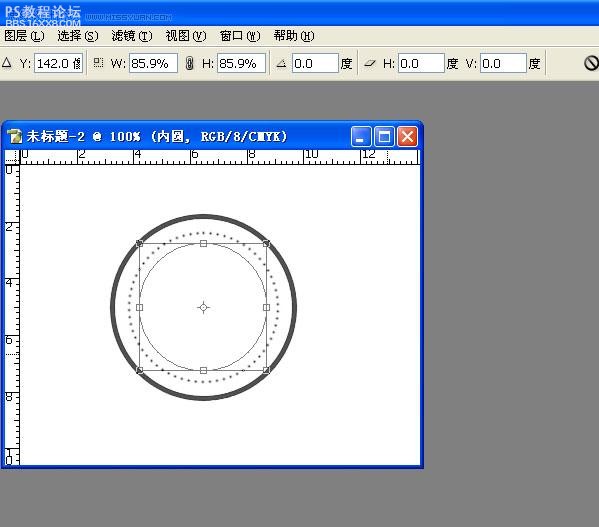Click the relative positioning triangle icon

pyautogui.click(x=6, y=63)
